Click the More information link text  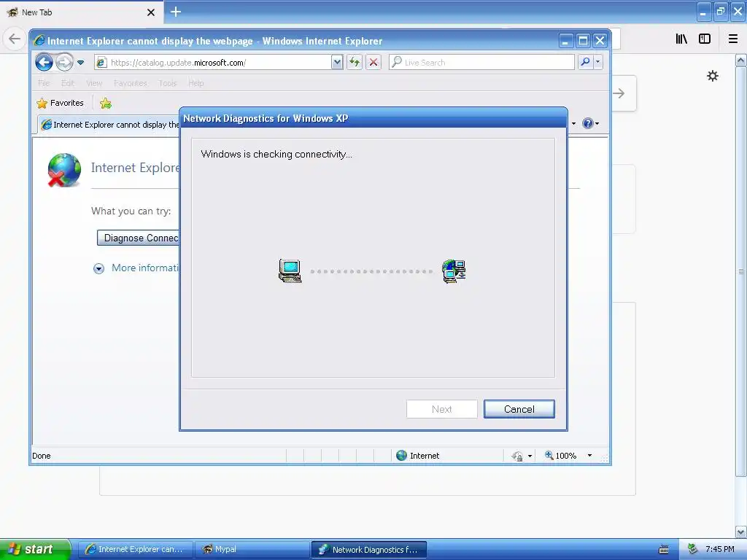coord(145,268)
